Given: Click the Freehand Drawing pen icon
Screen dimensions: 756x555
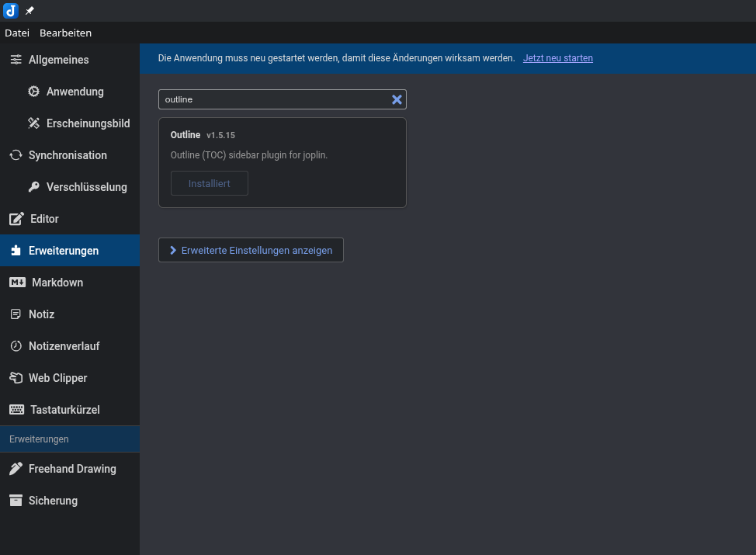Looking at the screenshot, I should [16, 468].
